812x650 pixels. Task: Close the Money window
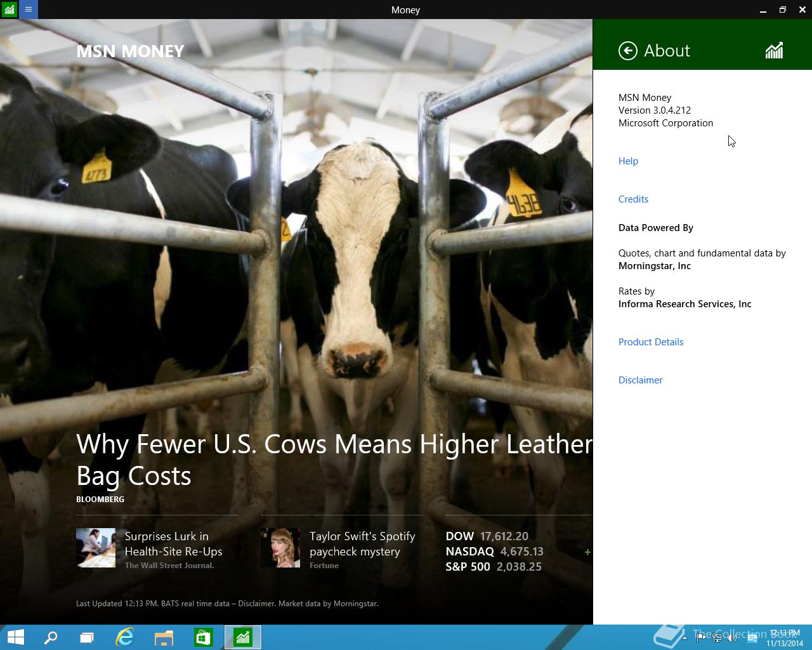(802, 10)
